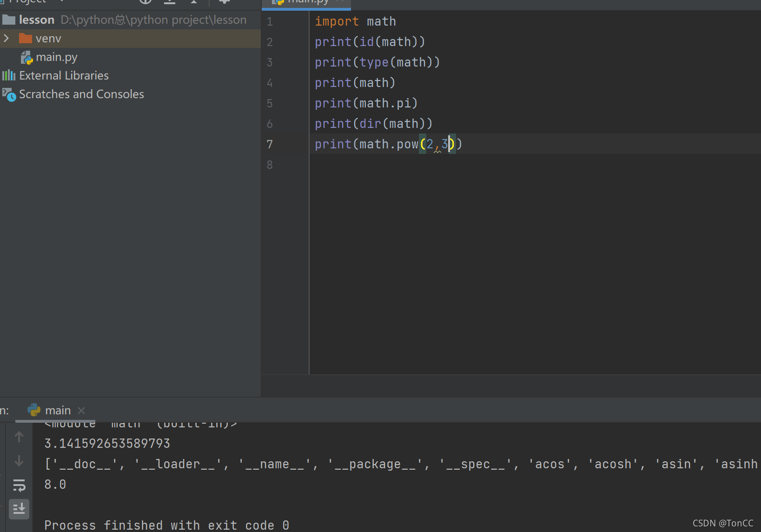Select the venv folder name

click(x=48, y=39)
